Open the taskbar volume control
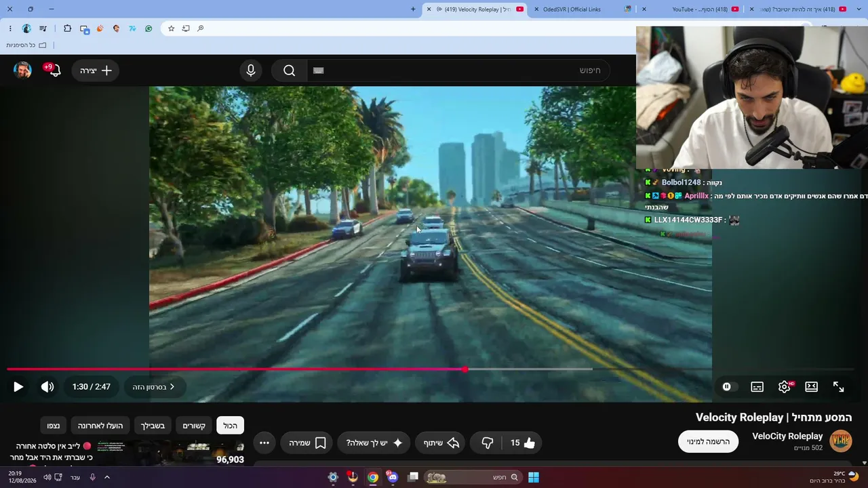868x488 pixels. pos(47,478)
